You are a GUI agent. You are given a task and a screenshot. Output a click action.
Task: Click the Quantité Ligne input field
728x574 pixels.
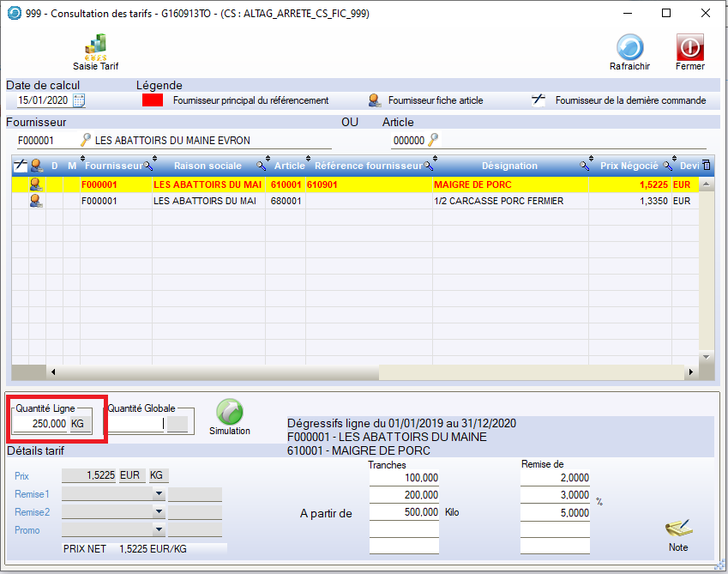[x=40, y=424]
